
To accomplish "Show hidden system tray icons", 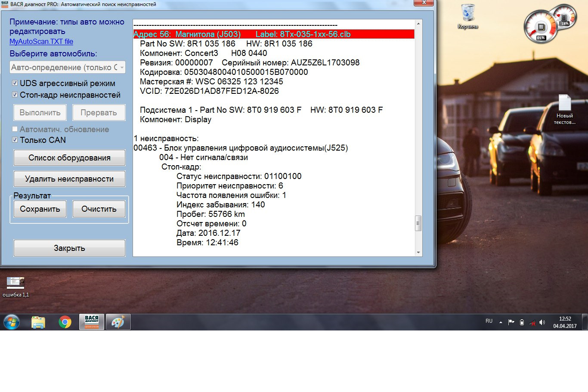I will tap(501, 322).
